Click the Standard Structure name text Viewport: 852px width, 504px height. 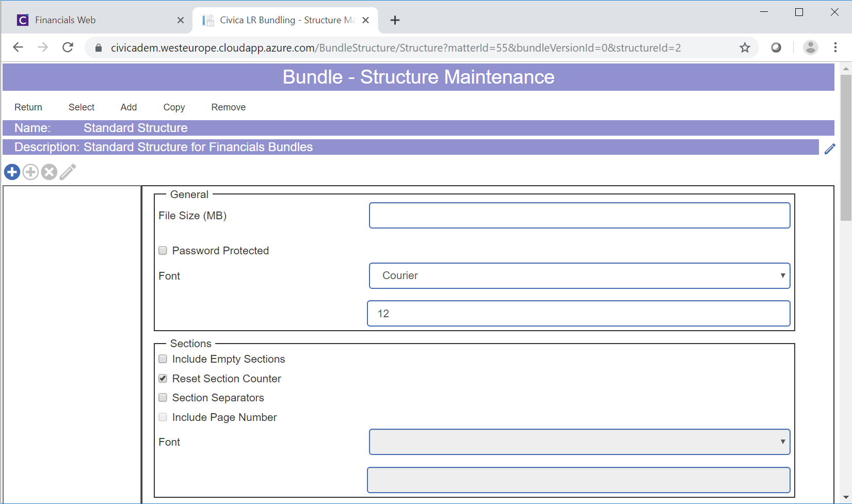click(136, 128)
